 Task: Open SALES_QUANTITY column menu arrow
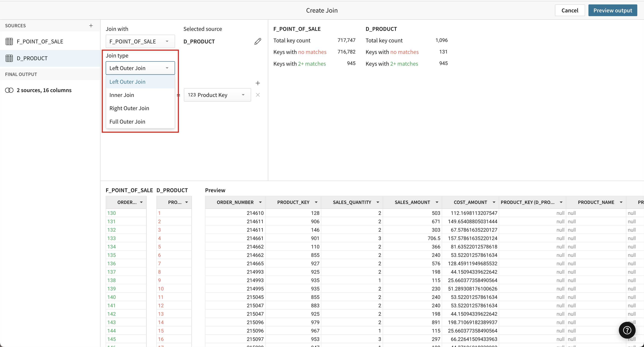tap(378, 202)
